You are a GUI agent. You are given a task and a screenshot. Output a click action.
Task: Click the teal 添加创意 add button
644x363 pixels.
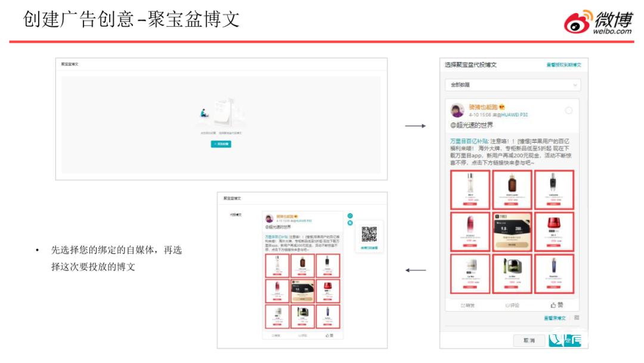point(221,144)
